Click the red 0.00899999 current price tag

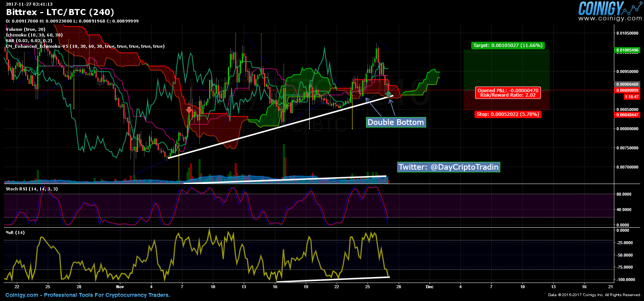coord(627,90)
